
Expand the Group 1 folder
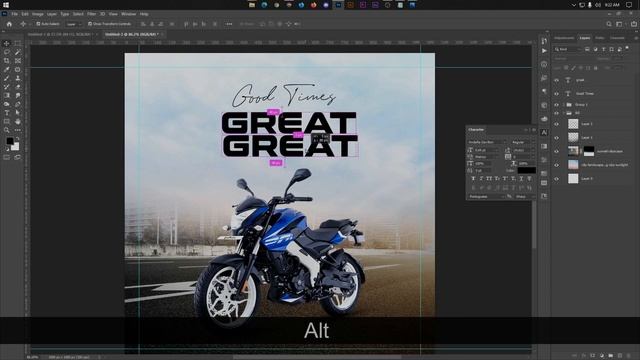[563, 104]
